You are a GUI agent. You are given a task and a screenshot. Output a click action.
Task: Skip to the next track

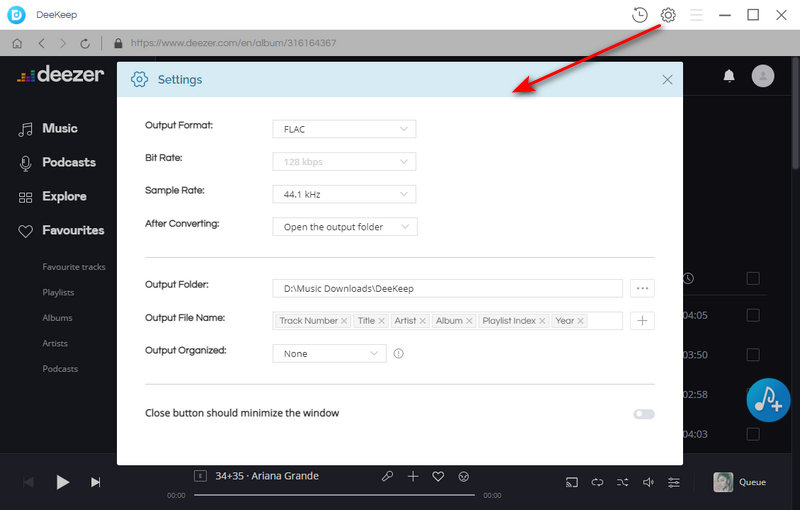95,482
